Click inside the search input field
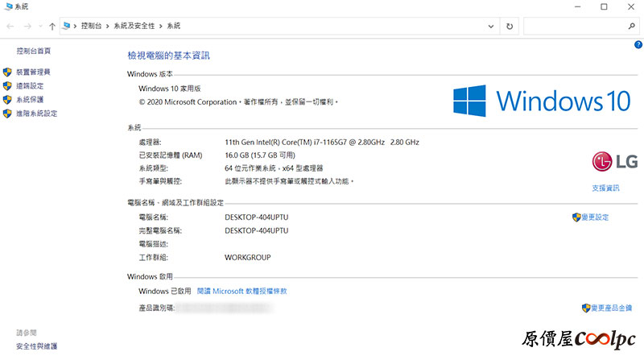This screenshot has width=644, height=360. click(574, 26)
